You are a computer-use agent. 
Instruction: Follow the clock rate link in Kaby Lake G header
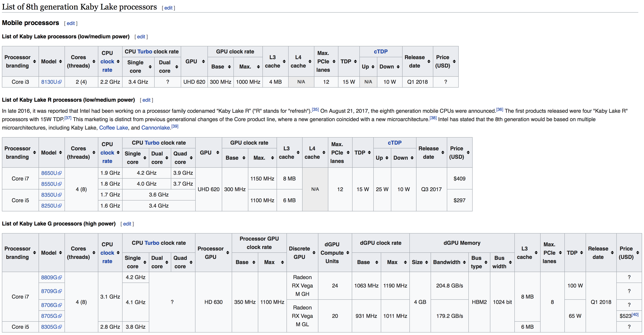pos(107,257)
